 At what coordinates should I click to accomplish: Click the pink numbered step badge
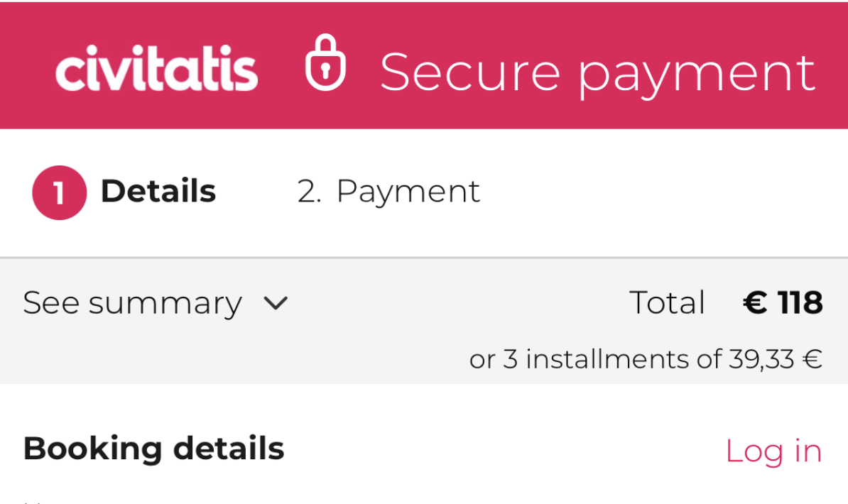pos(59,192)
